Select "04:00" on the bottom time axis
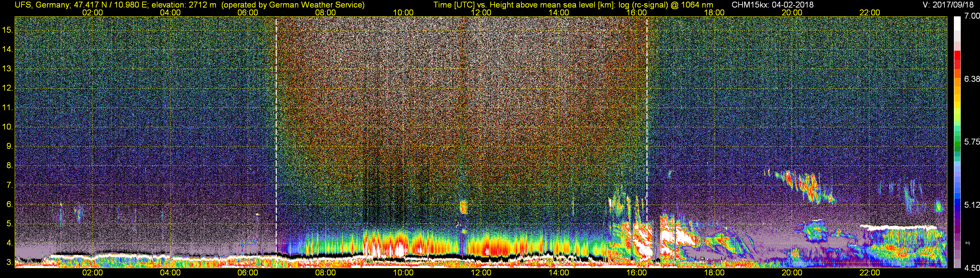The width and height of the screenshot is (980, 278). [171, 273]
